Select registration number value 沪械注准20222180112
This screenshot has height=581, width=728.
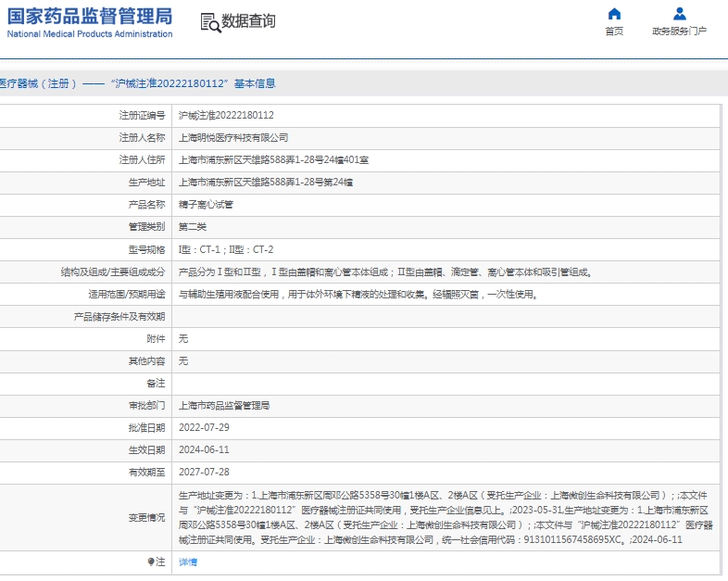point(226,115)
